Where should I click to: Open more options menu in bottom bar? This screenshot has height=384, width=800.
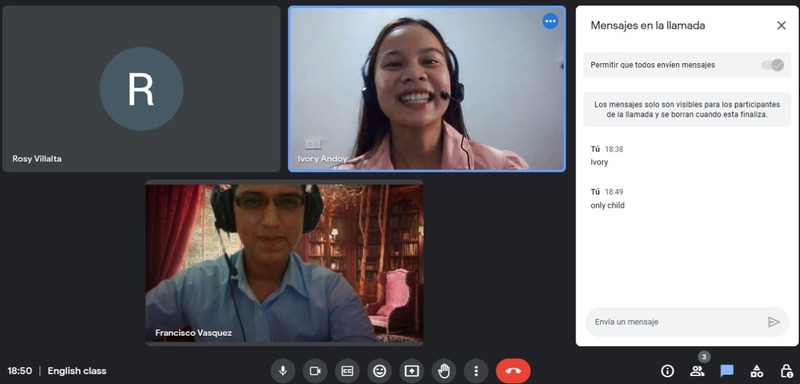coord(476,371)
